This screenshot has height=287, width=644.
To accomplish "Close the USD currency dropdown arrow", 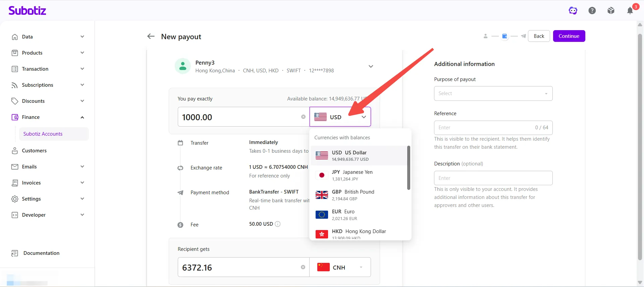I will (364, 117).
